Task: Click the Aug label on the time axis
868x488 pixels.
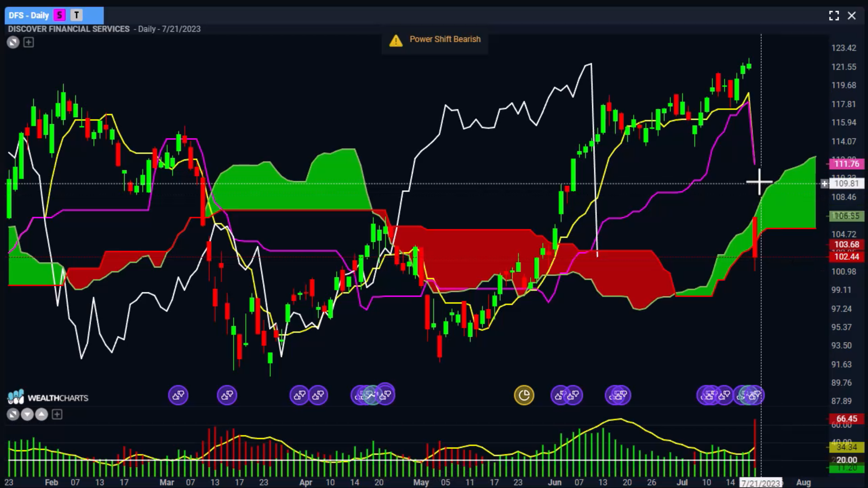Action: [803, 482]
